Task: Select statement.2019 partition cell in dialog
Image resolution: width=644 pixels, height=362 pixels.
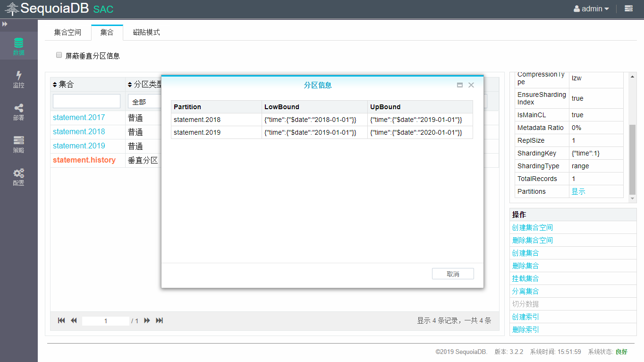Action: pos(216,132)
